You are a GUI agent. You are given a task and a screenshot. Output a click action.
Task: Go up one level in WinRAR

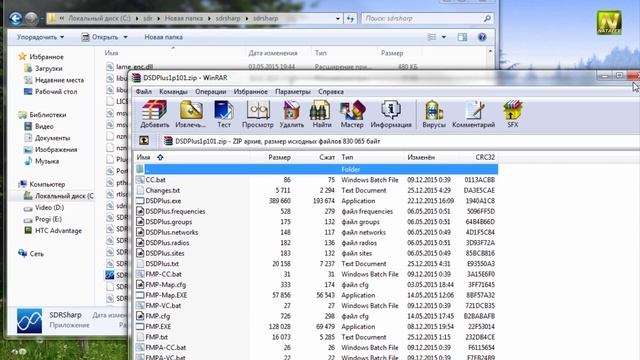point(144,141)
